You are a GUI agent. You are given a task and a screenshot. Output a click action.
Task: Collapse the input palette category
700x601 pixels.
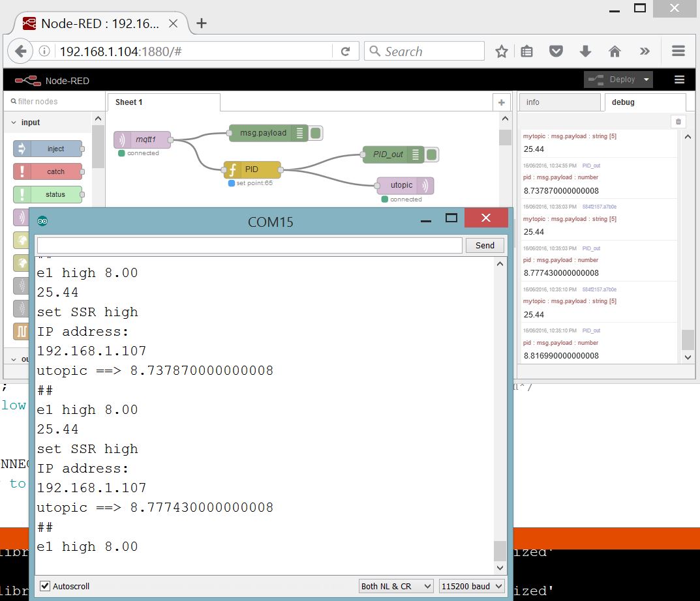(x=14, y=123)
